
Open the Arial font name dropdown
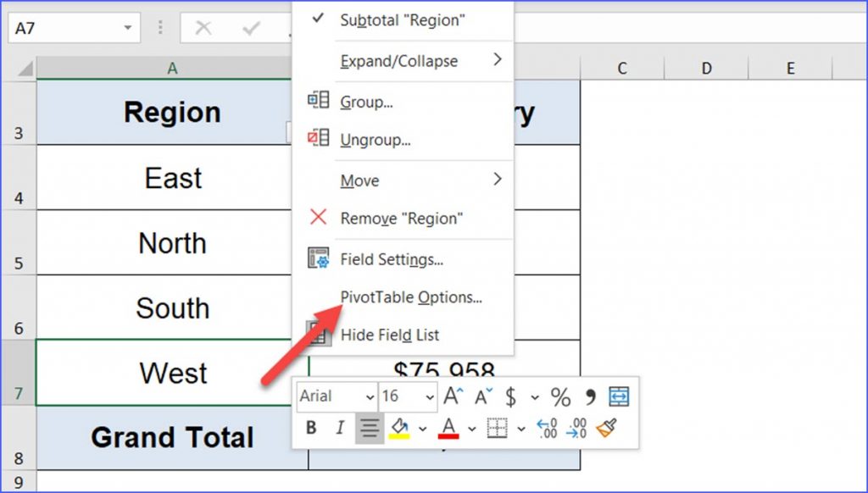[370, 396]
